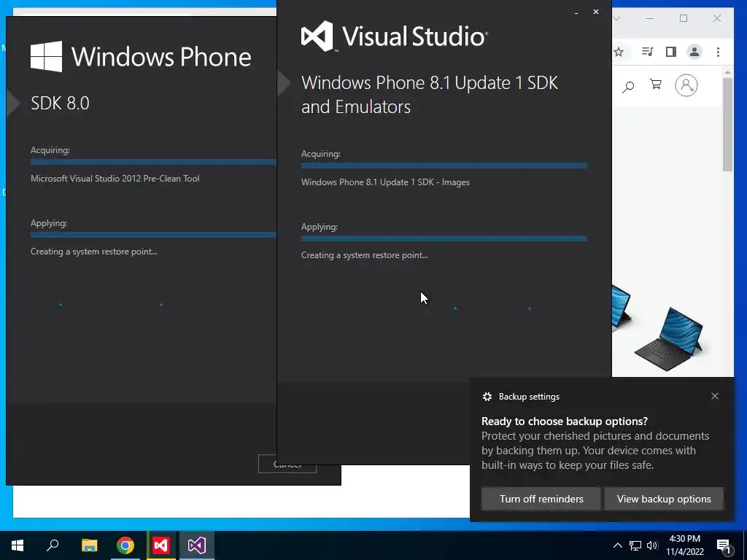Click View backup options button
This screenshot has width=747, height=560.
[664, 499]
